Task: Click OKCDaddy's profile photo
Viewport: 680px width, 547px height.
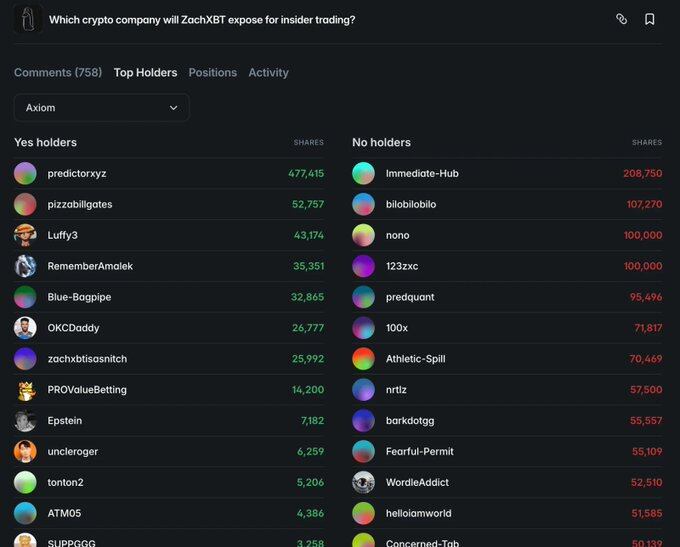Action: tap(25, 328)
